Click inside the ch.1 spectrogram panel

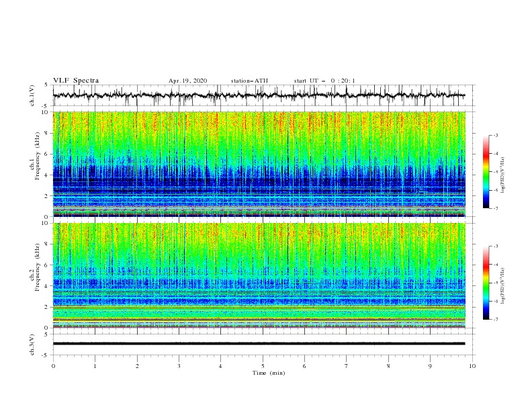point(259,164)
